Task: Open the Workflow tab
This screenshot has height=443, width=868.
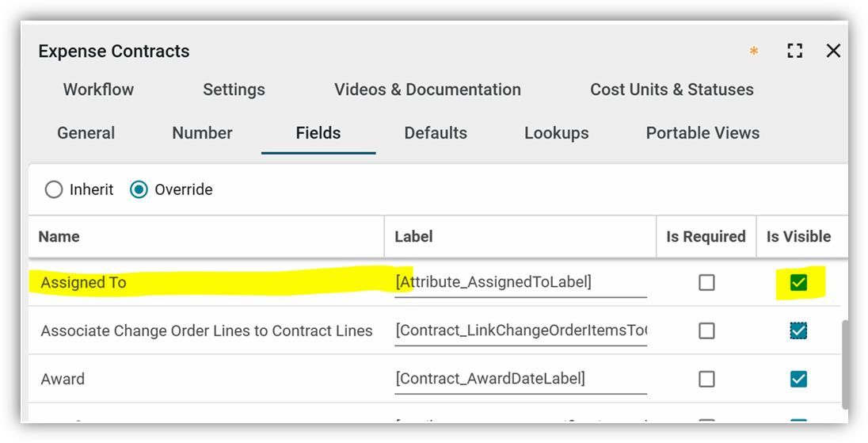Action: tap(98, 90)
